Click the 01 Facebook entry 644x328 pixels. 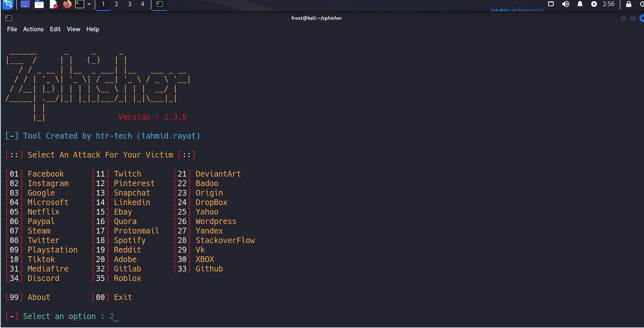(x=34, y=174)
